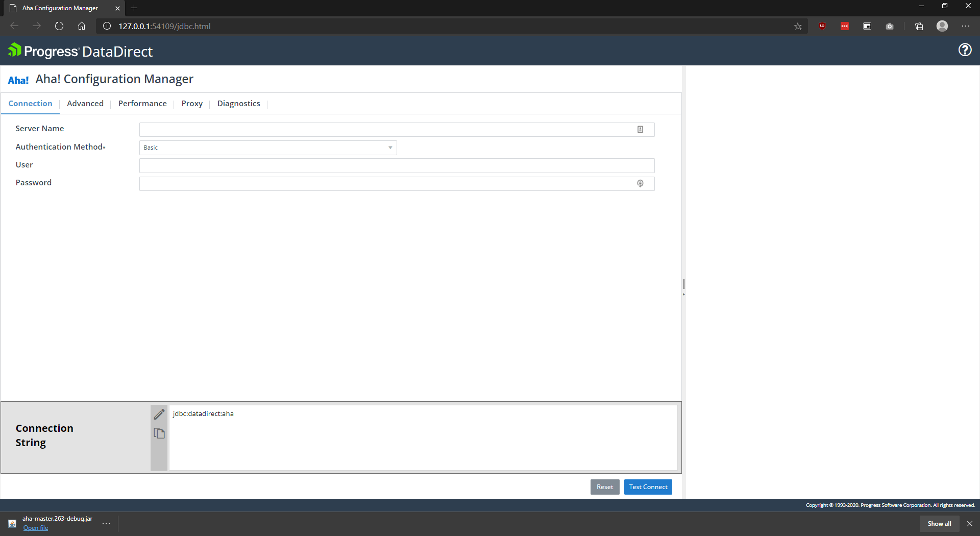Select the Proxy tab

tap(192, 104)
